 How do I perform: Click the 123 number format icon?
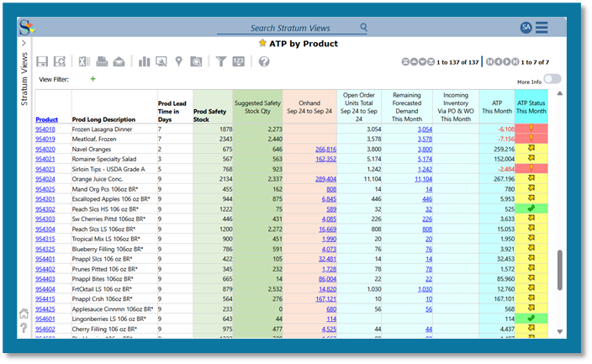[238, 61]
